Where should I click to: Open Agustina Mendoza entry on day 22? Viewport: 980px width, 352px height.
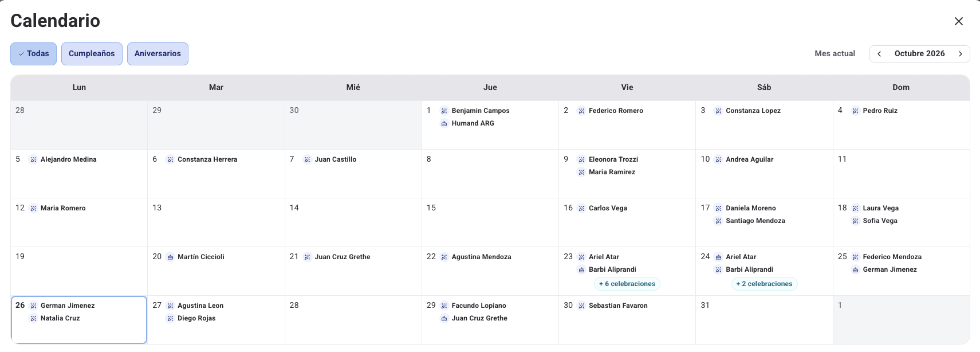click(475, 257)
